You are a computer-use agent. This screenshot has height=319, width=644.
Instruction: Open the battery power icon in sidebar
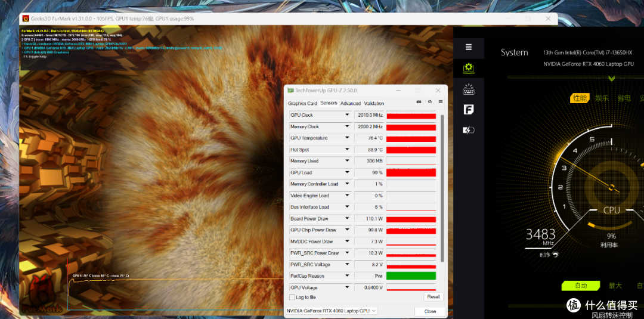(469, 130)
